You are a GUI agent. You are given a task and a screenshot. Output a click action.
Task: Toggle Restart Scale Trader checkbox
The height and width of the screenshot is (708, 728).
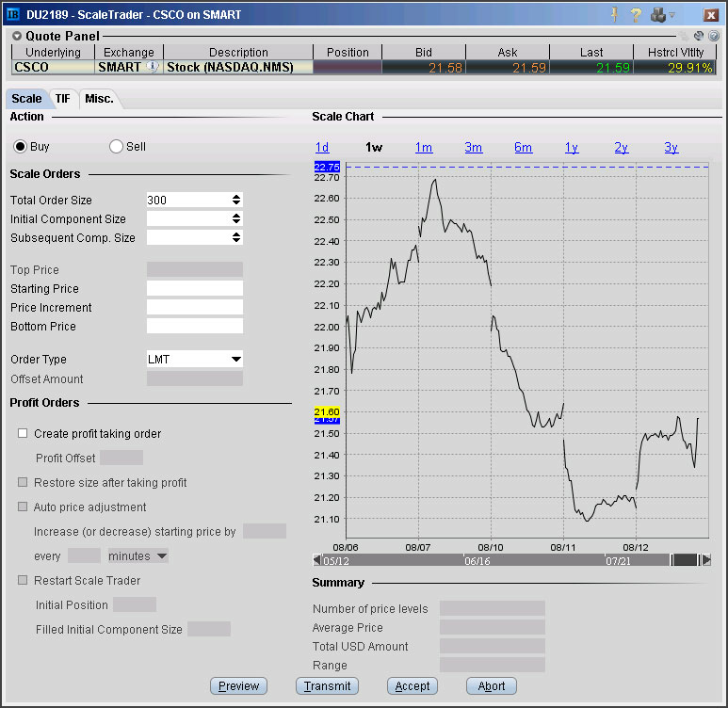23,580
